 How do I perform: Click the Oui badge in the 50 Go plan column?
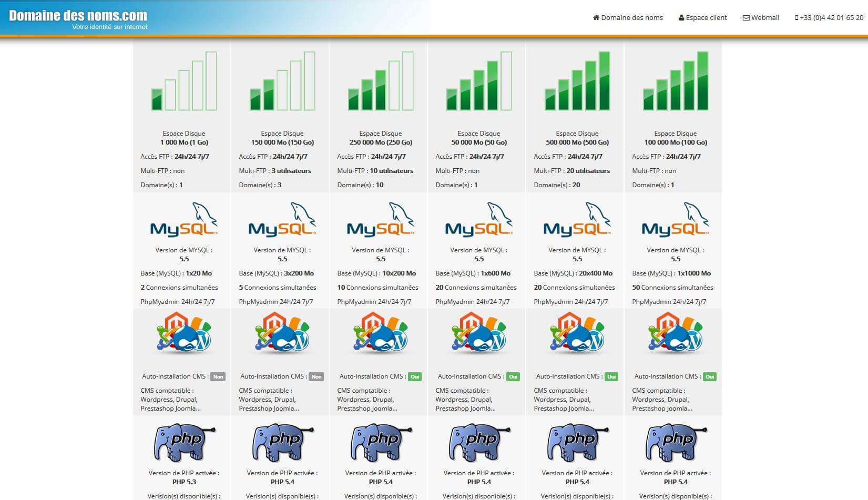click(513, 377)
